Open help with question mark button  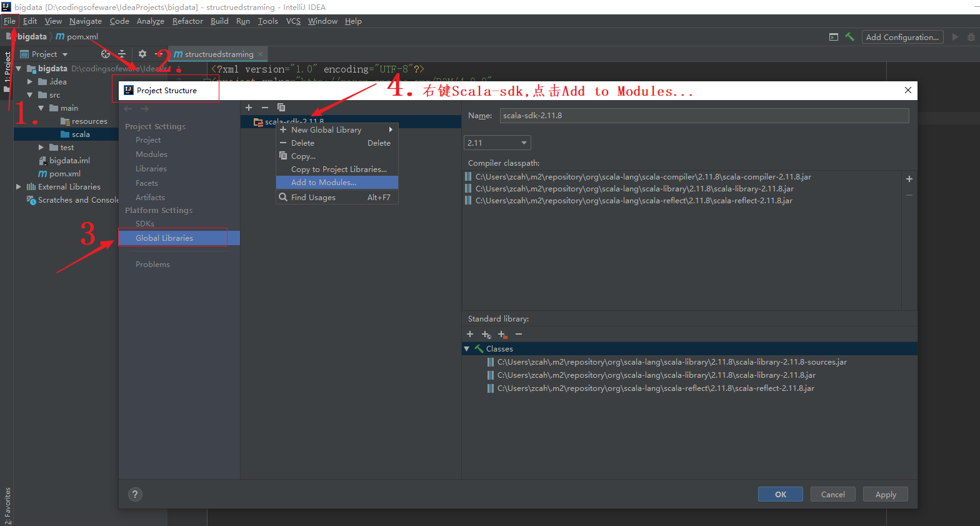(x=135, y=494)
